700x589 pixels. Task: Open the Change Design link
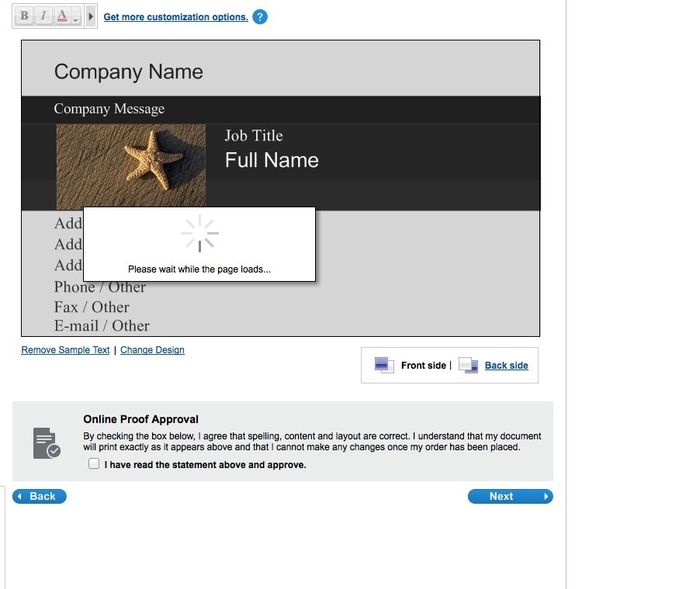[x=152, y=350]
